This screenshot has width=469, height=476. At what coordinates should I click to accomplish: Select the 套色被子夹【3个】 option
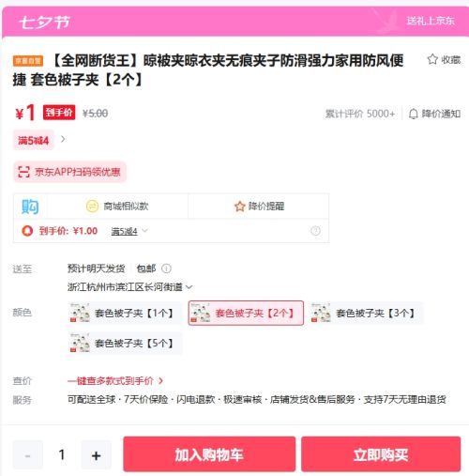click(x=367, y=313)
